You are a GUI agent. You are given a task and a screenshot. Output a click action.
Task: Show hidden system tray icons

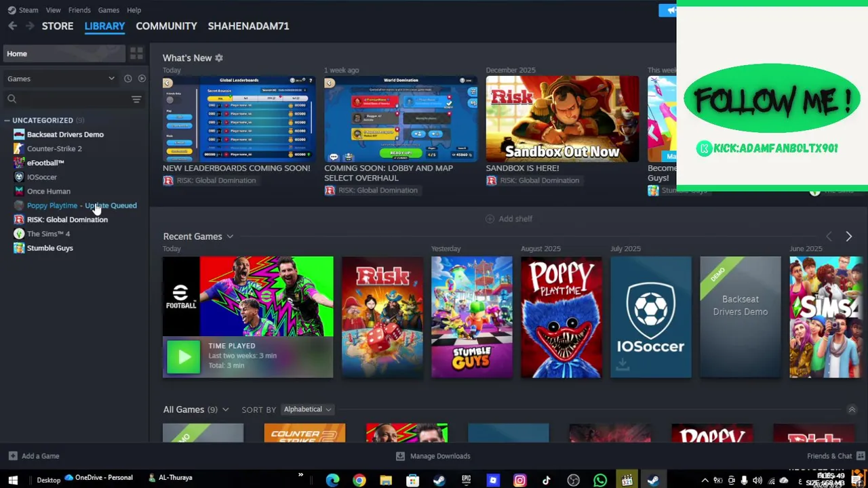[705, 481]
